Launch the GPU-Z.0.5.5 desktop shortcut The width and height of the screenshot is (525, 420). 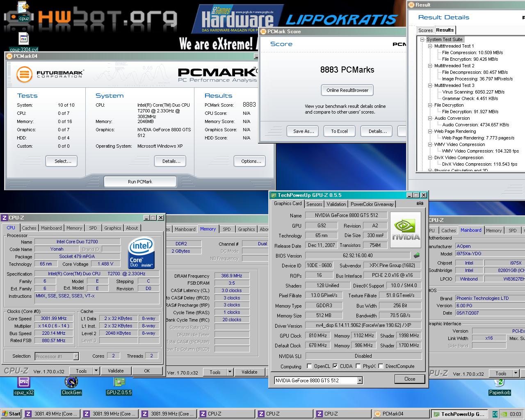[x=119, y=386]
